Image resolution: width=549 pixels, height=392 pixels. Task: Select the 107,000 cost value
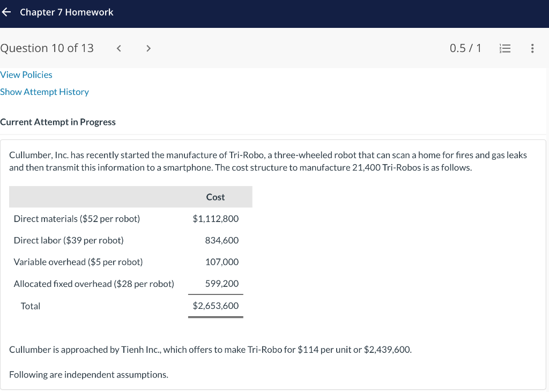click(222, 262)
